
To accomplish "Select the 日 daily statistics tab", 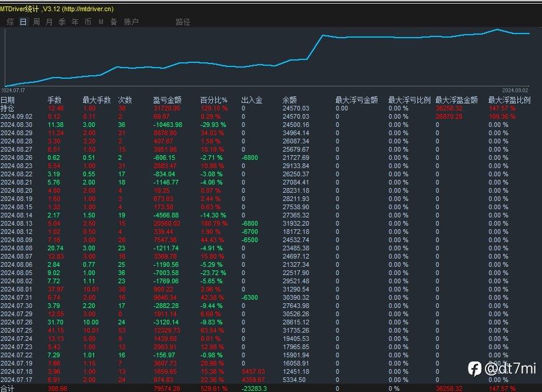I will point(23,22).
